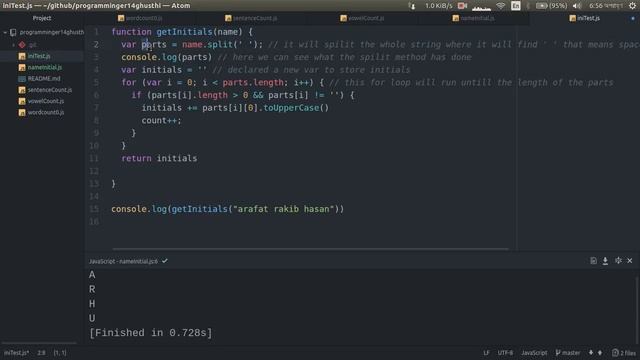This screenshot has height=360, width=640.
Task: Open wordcount0.js from the project tree
Action: pyautogui.click(x=46, y=112)
